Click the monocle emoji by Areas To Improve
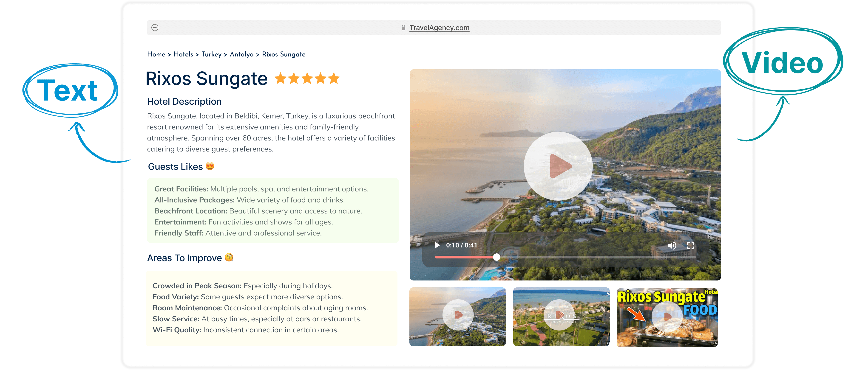868x370 pixels. [x=229, y=258]
